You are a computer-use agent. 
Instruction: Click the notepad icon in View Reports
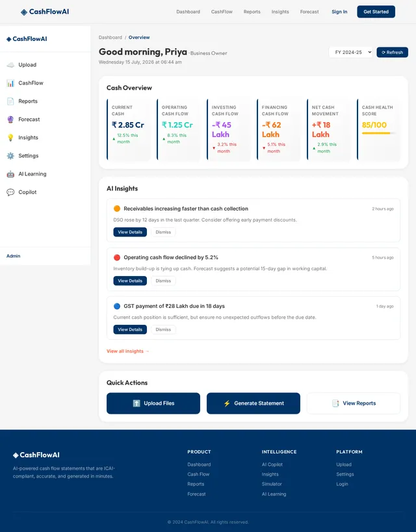coord(335,403)
